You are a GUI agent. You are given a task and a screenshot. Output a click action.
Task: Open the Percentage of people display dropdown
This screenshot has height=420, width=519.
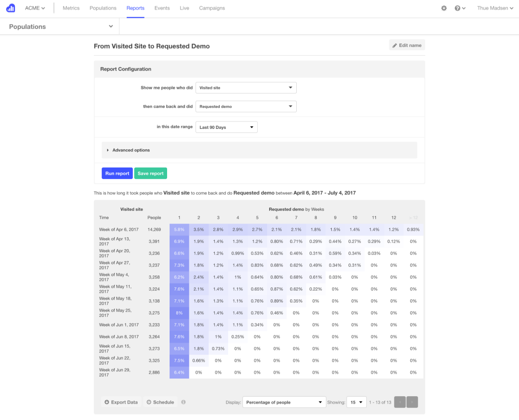click(x=284, y=402)
